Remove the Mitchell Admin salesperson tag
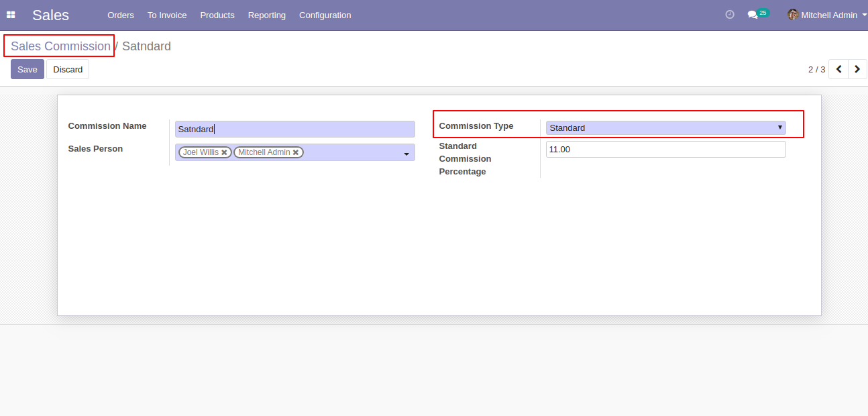The image size is (868, 416). point(296,152)
